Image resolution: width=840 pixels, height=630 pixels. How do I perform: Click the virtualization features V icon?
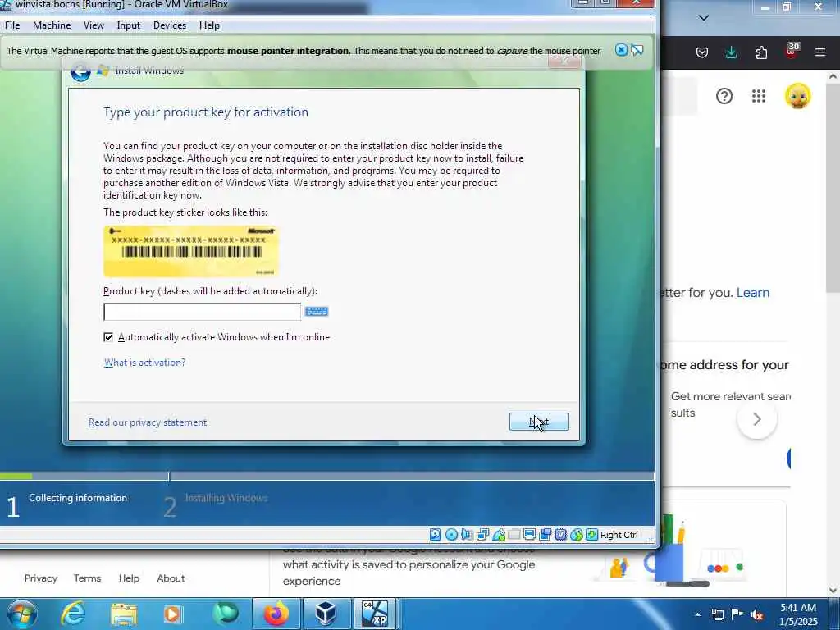tap(560, 535)
